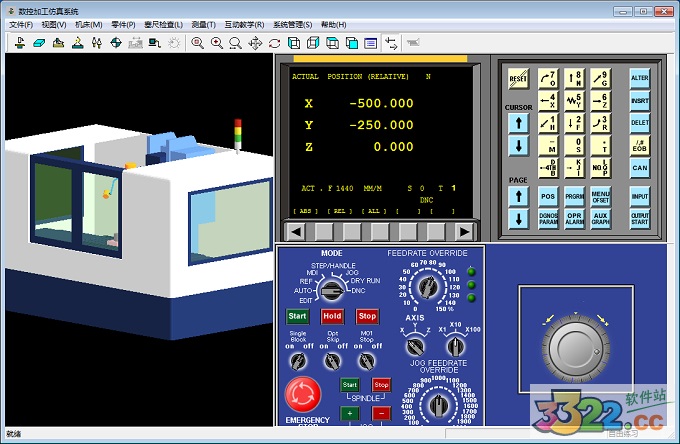Click the first toolbar icon on left
The height and width of the screenshot is (444, 680).
tap(19, 43)
